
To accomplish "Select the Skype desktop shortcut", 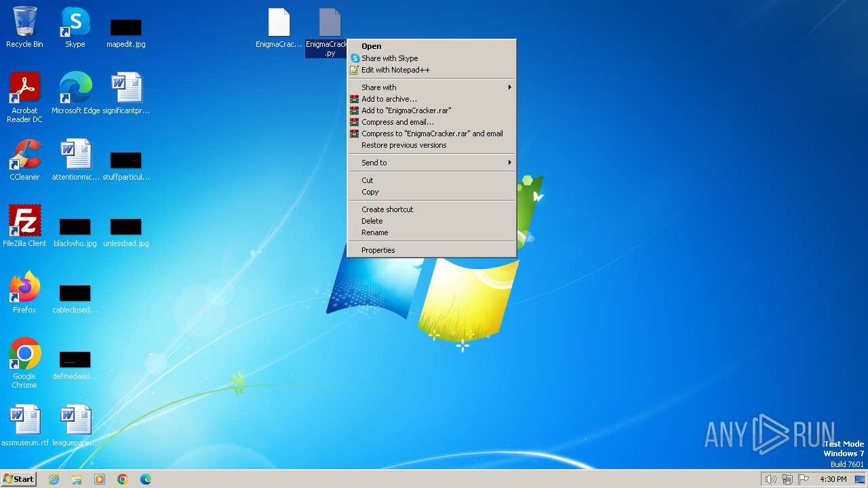I will click(75, 27).
